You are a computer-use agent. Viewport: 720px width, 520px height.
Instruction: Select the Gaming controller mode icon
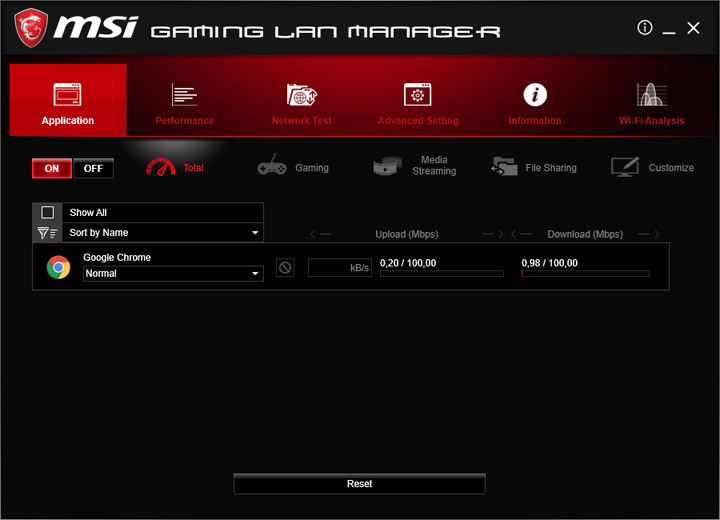pos(272,165)
